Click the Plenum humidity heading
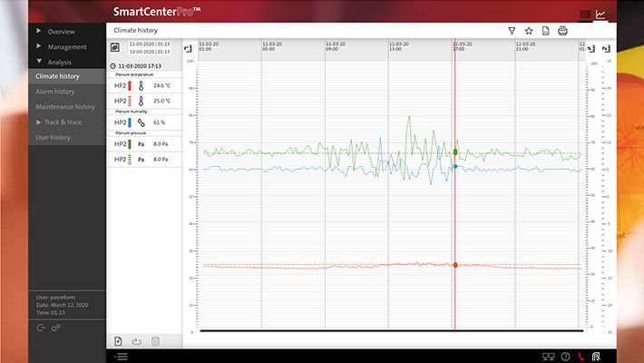 [131, 112]
